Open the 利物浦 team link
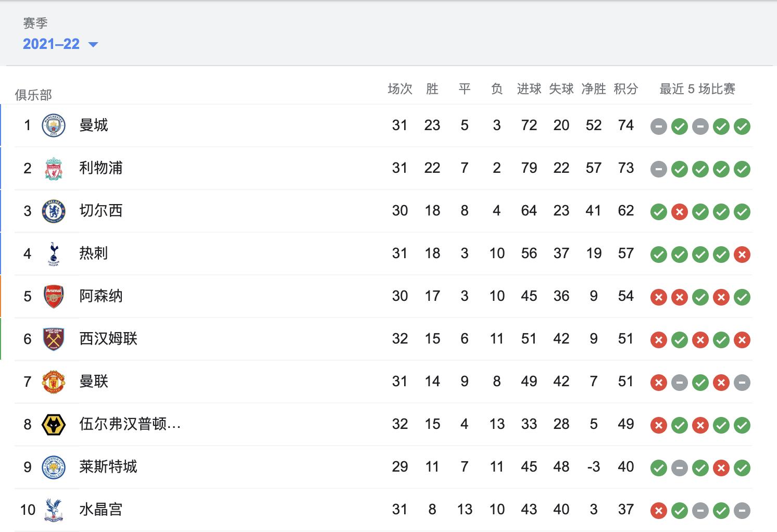Image resolution: width=777 pixels, height=532 pixels. click(101, 168)
